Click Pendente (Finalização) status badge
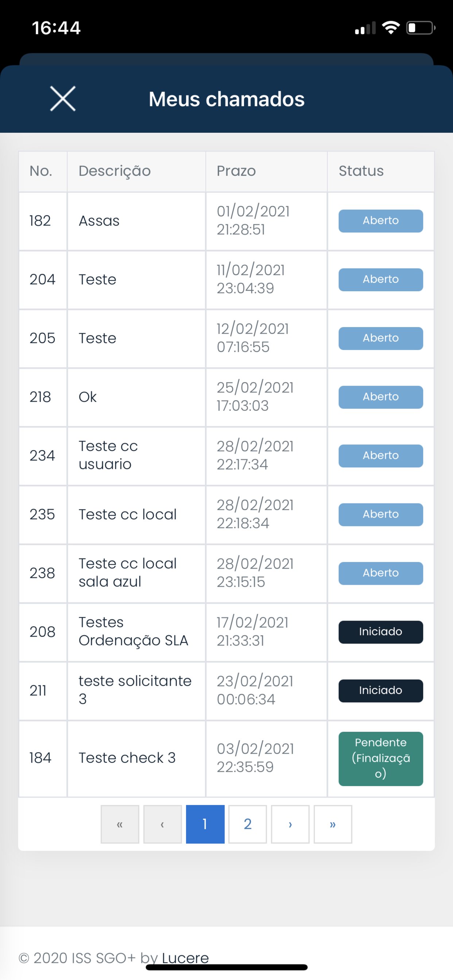Screen dimensions: 453x980 coord(381,758)
